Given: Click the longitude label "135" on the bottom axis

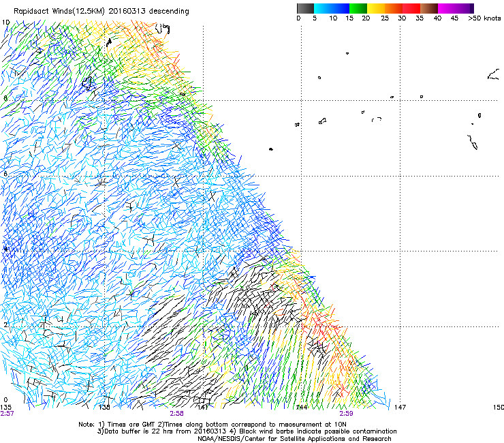Looking at the screenshot, I should 5,408.
